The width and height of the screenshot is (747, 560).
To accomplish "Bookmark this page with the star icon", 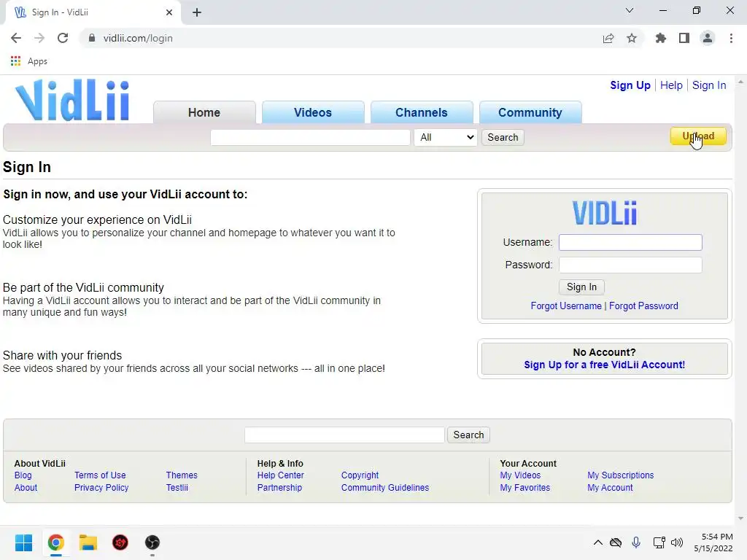I will coord(632,38).
